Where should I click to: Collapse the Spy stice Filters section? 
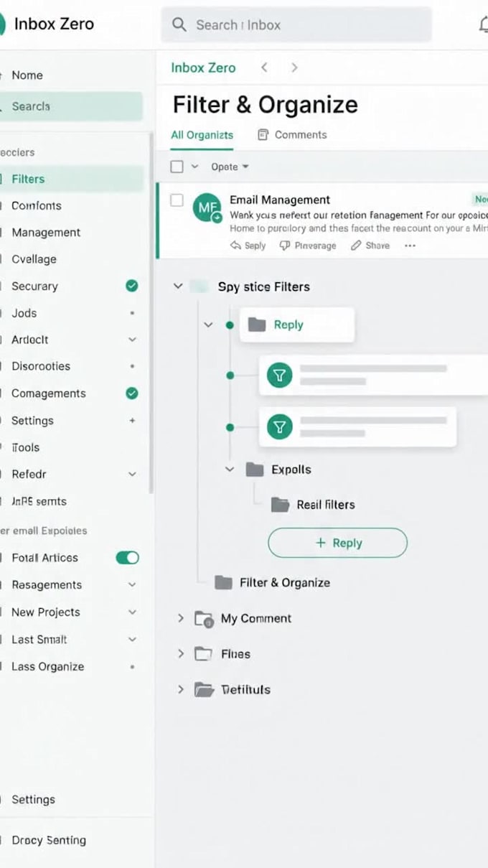click(x=178, y=286)
